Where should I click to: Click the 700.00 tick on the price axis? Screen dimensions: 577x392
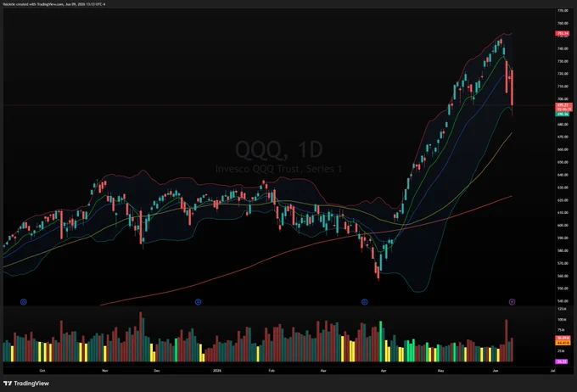click(x=563, y=99)
